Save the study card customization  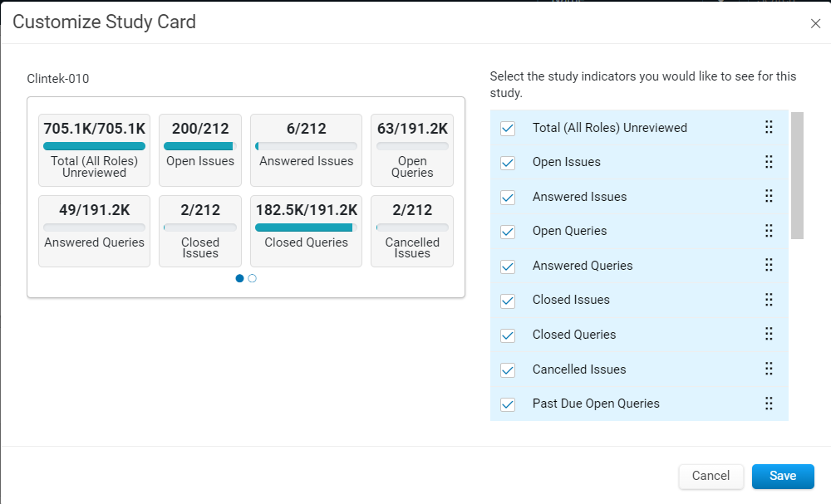(783, 476)
